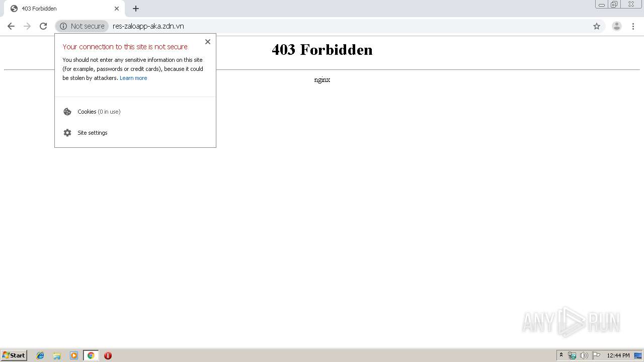Click Show desktop button at taskbar end
The width and height of the screenshot is (644, 362).
click(x=638, y=355)
